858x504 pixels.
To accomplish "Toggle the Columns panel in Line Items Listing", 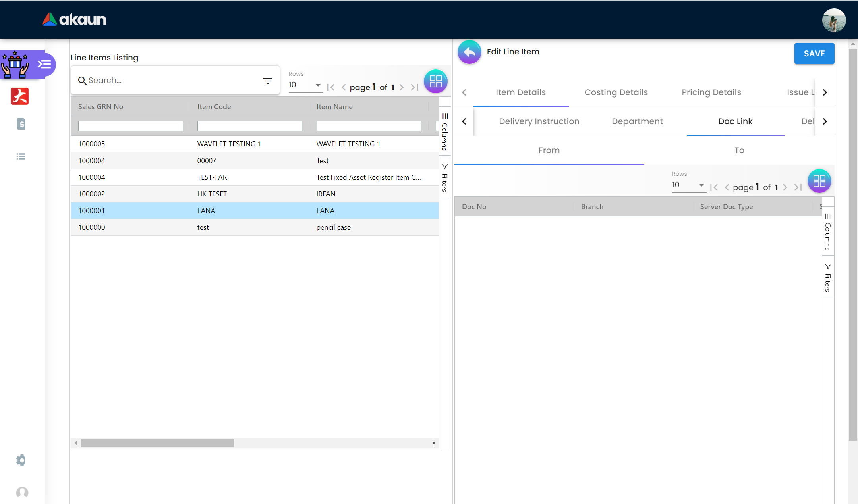I will [x=444, y=132].
